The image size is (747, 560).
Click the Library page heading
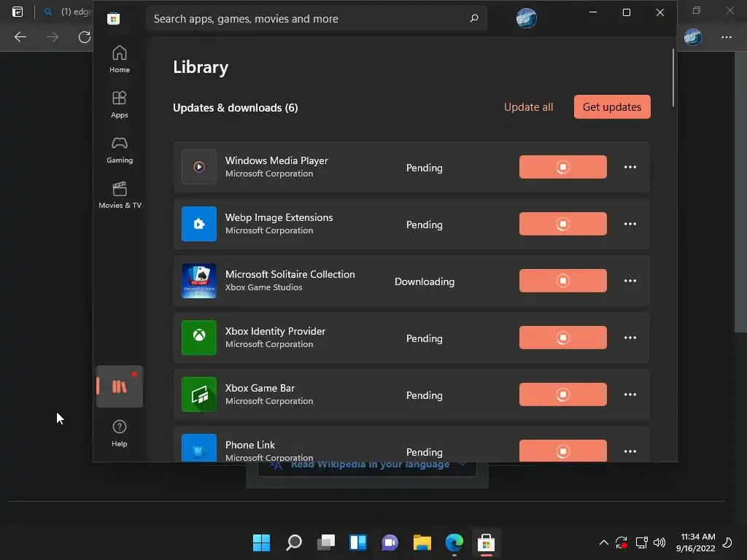201,66
